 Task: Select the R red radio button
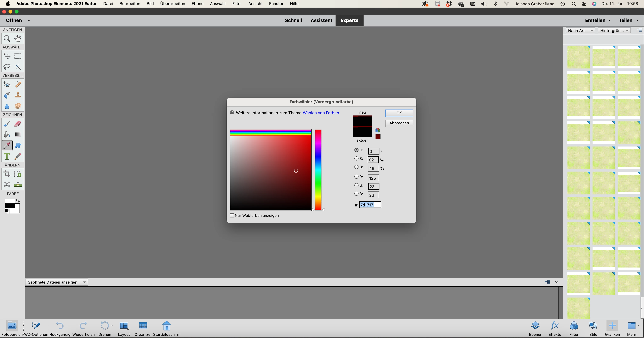point(356,177)
